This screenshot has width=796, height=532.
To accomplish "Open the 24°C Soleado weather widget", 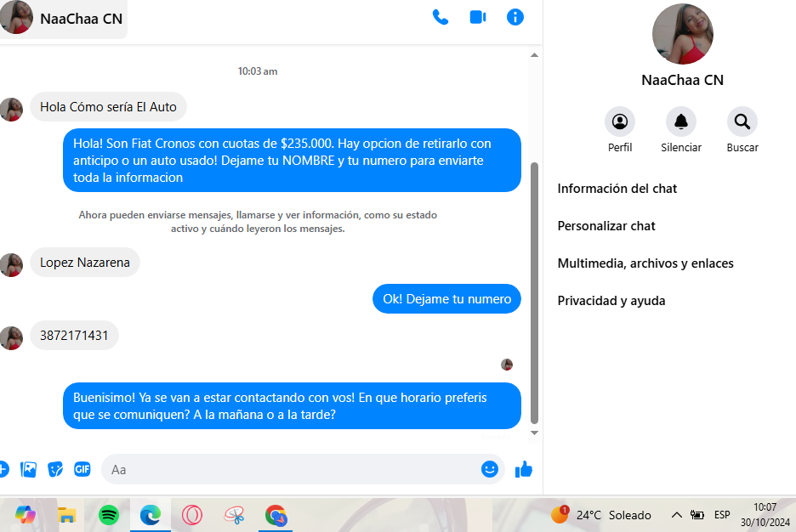I will pyautogui.click(x=601, y=515).
